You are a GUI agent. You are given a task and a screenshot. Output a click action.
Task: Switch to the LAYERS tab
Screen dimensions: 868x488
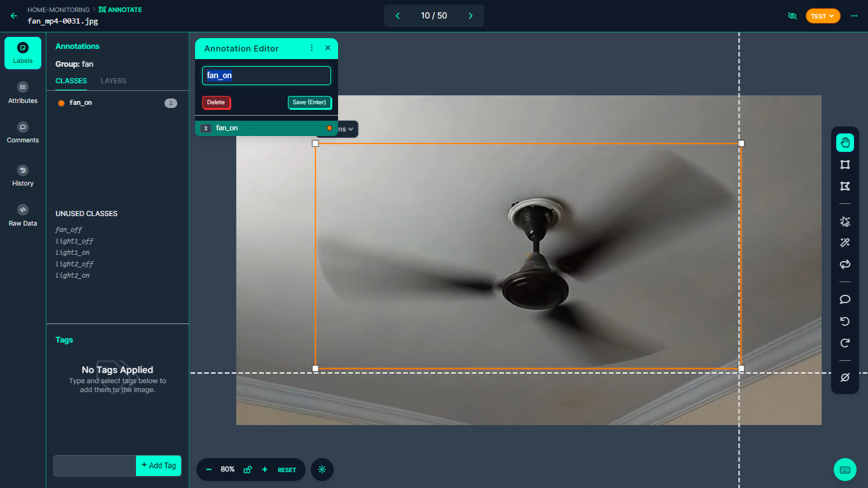point(113,81)
